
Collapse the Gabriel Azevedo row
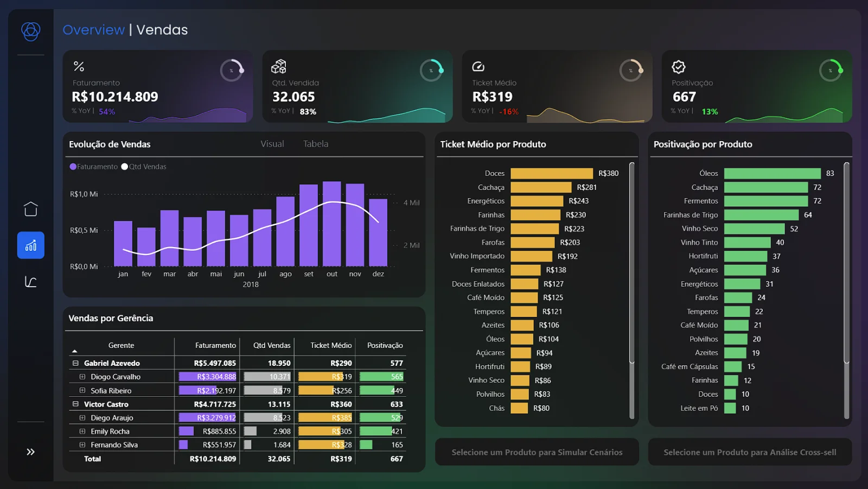[x=75, y=363]
